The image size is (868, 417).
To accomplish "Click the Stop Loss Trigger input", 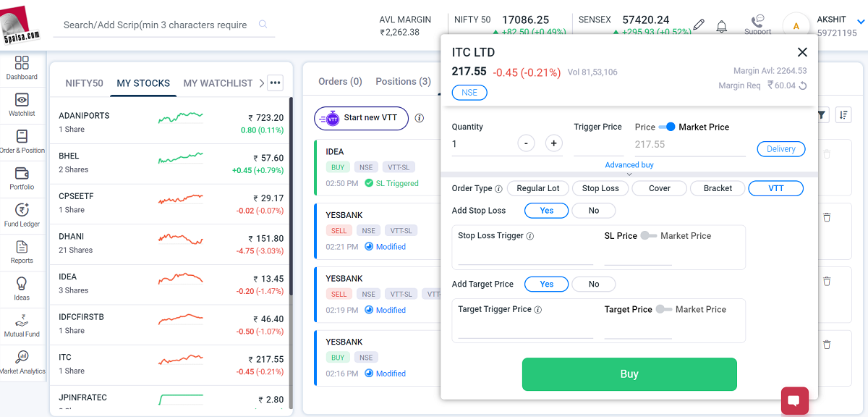I will click(525, 256).
